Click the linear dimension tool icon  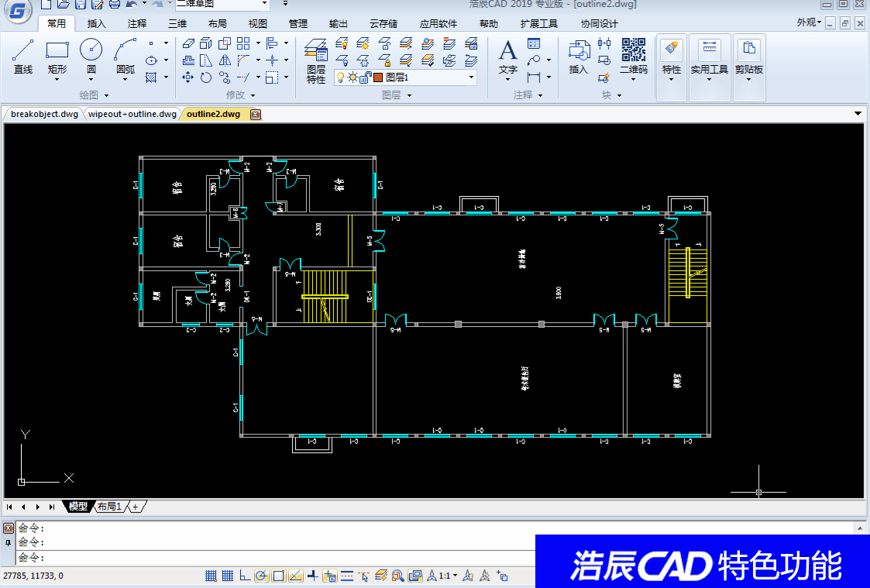(x=534, y=77)
